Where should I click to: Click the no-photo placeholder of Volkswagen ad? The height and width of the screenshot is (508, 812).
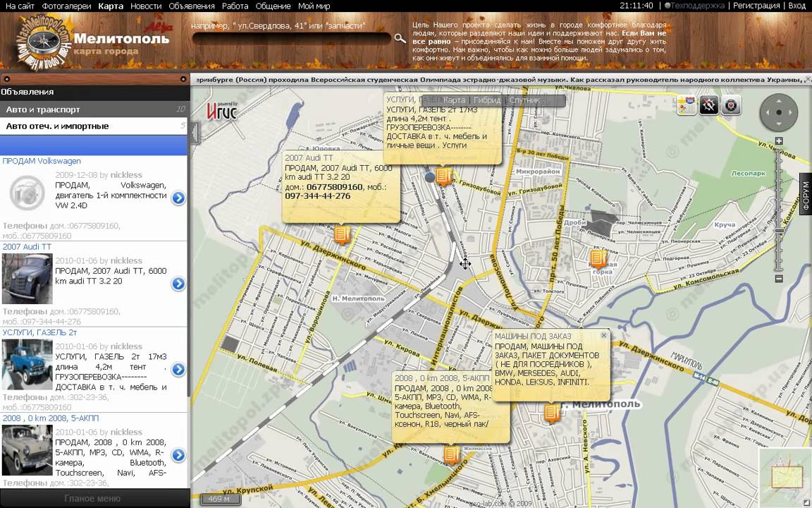(x=27, y=193)
